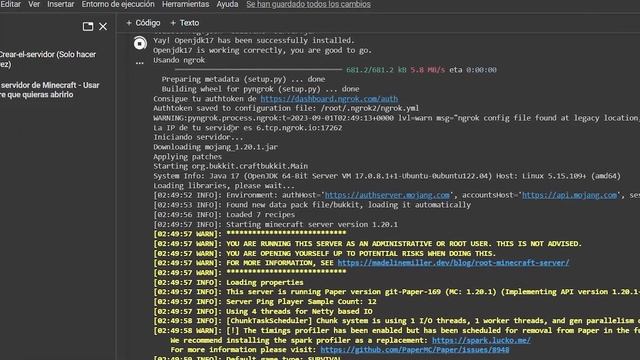Open the madelinemiller.dev root server link
The height and width of the screenshot is (360, 640).
pos(453,263)
